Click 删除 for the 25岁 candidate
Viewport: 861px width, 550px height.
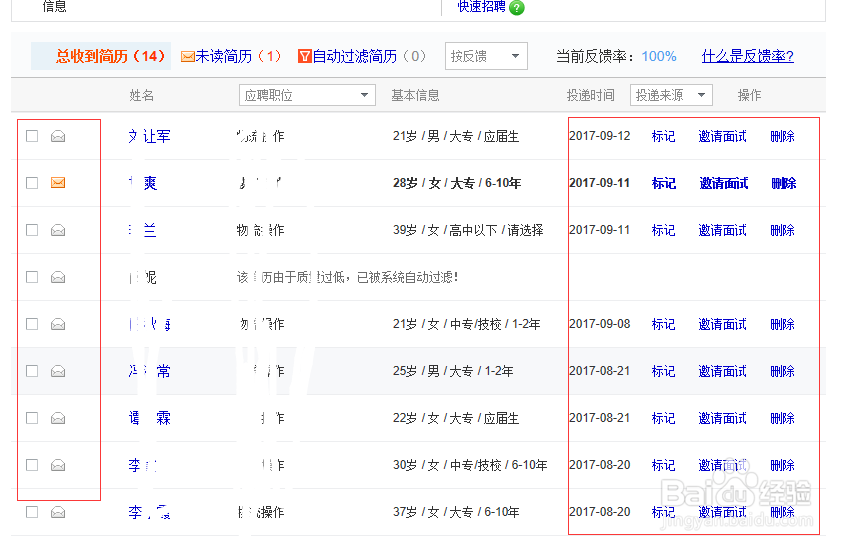(782, 372)
